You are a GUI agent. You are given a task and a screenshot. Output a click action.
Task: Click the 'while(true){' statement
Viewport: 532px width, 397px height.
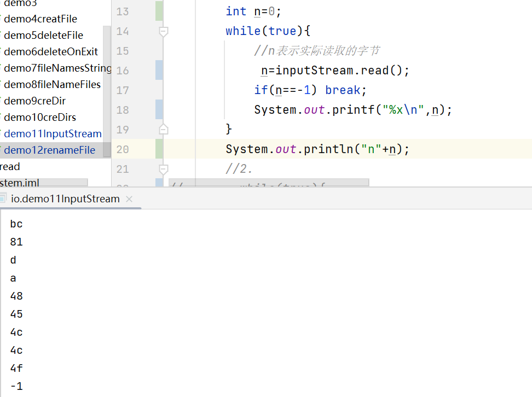point(268,31)
